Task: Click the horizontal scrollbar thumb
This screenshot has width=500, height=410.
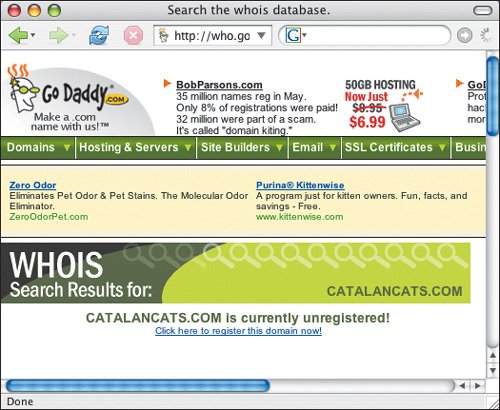Action: point(138,386)
